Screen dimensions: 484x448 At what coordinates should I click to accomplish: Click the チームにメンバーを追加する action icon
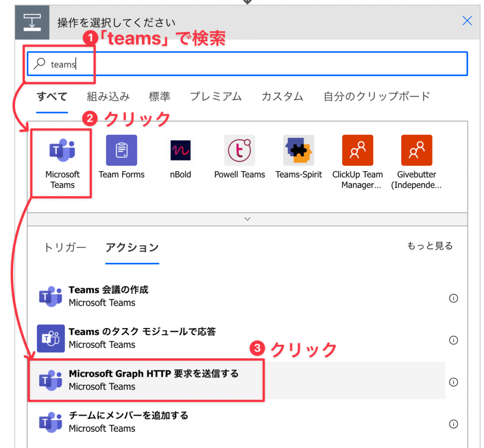(x=51, y=422)
